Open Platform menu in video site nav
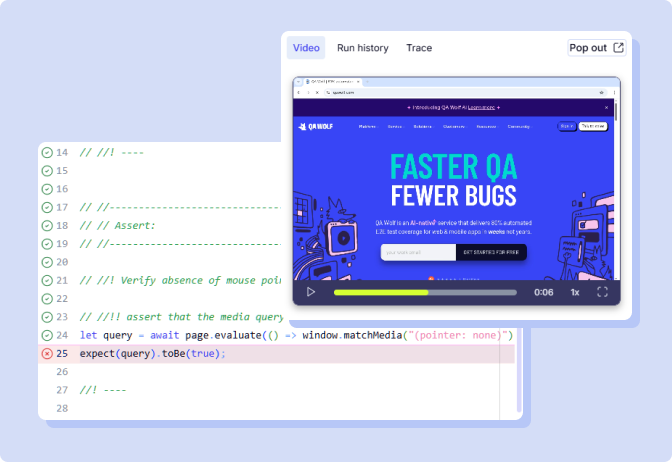 [x=368, y=126]
